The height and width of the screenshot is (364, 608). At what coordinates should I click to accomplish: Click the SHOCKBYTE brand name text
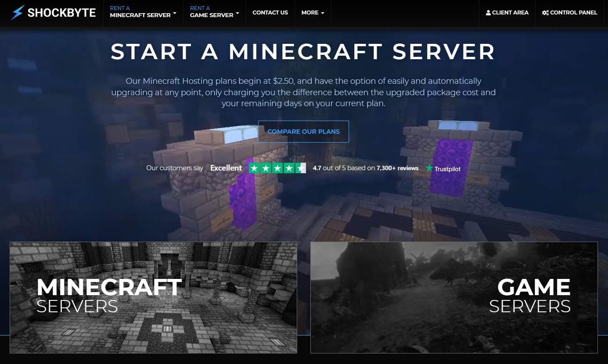61,13
